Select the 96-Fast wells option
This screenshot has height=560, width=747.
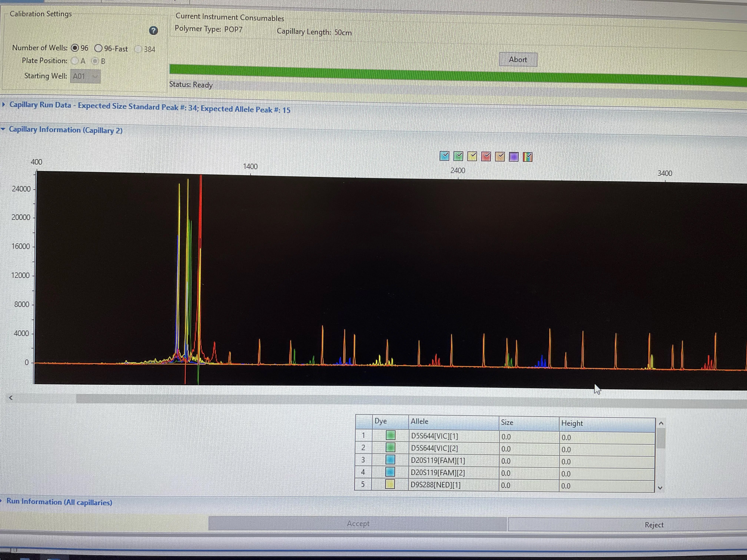pyautogui.click(x=98, y=48)
